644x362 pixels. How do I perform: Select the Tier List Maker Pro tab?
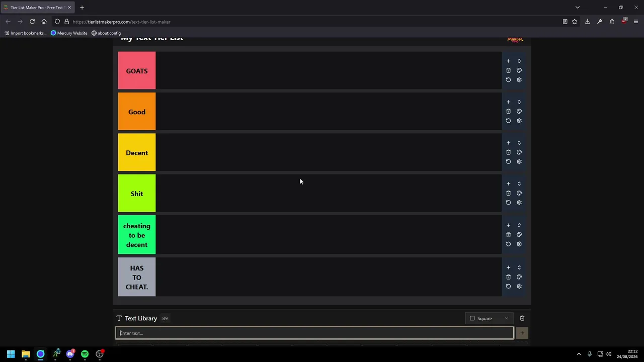click(x=38, y=8)
